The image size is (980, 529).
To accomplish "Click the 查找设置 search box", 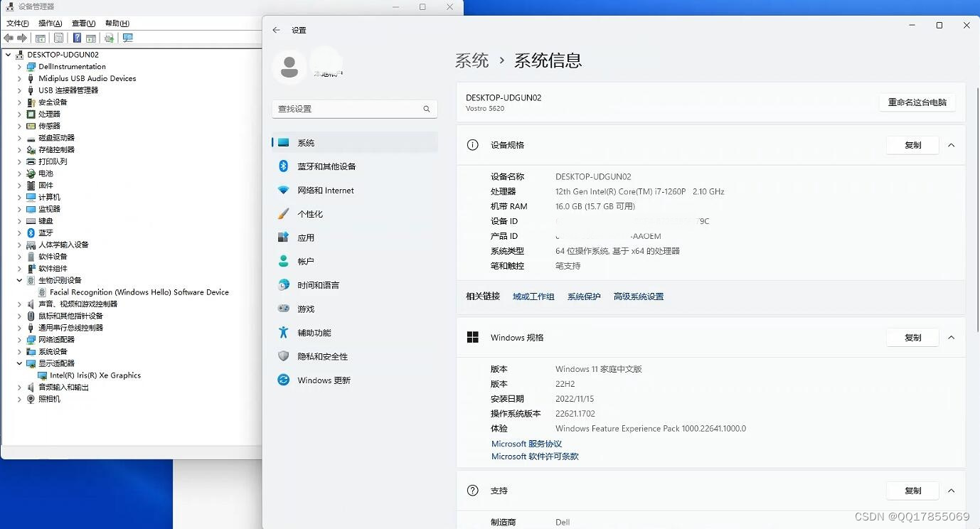I will tap(354, 109).
